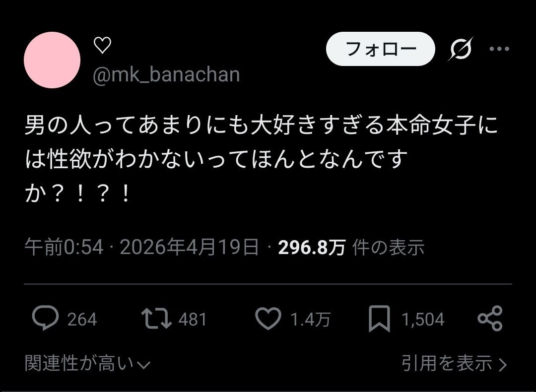
Task: Expand the 関連性が高い sort dropdown
Action: click(87, 363)
